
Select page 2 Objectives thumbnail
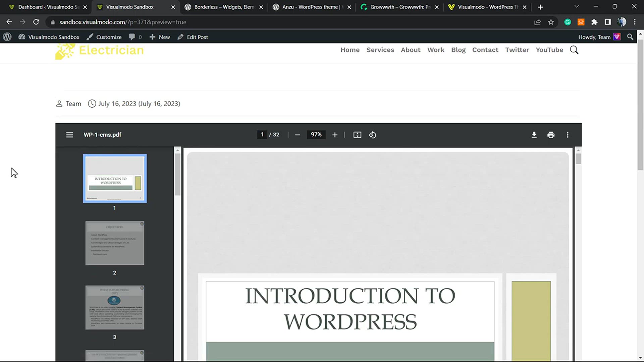click(x=115, y=243)
